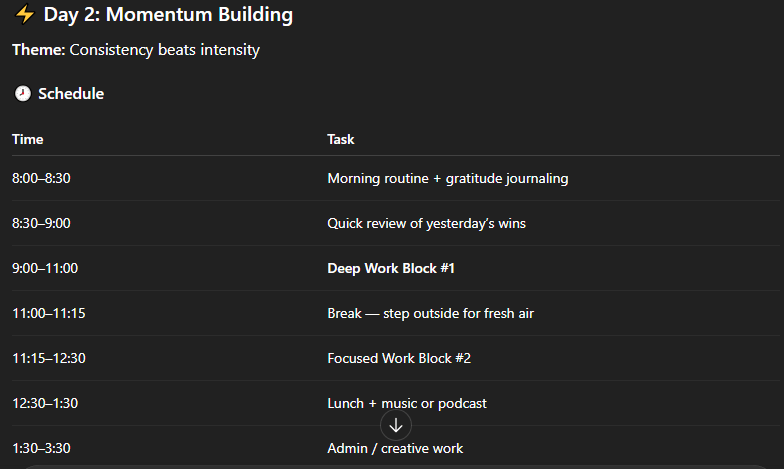The image size is (784, 469).
Task: Click "Quick review of yesterday's wins" row
Action: (426, 223)
